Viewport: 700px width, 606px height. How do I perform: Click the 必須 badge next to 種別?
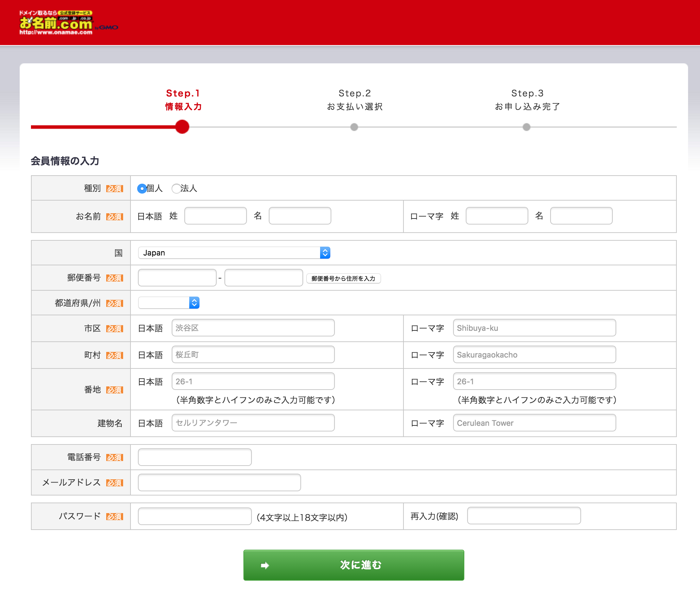point(115,189)
